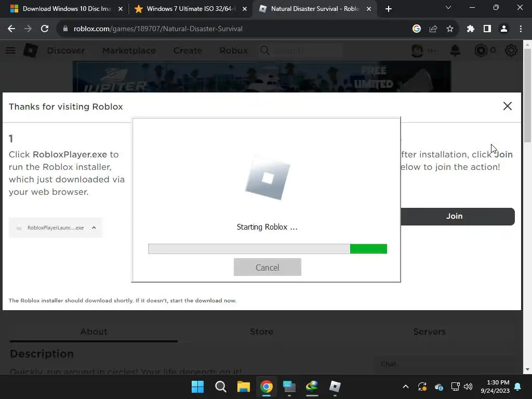Open Chrome's three-dot menu

pos(521,29)
